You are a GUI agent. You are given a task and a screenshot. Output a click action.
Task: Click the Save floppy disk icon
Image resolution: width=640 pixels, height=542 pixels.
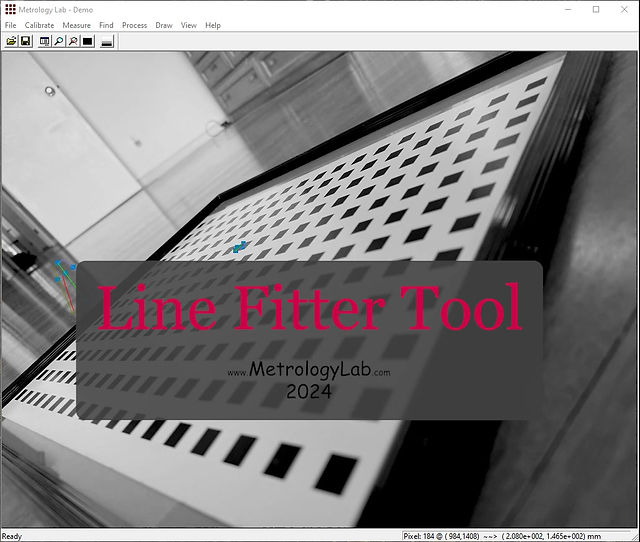tap(26, 41)
